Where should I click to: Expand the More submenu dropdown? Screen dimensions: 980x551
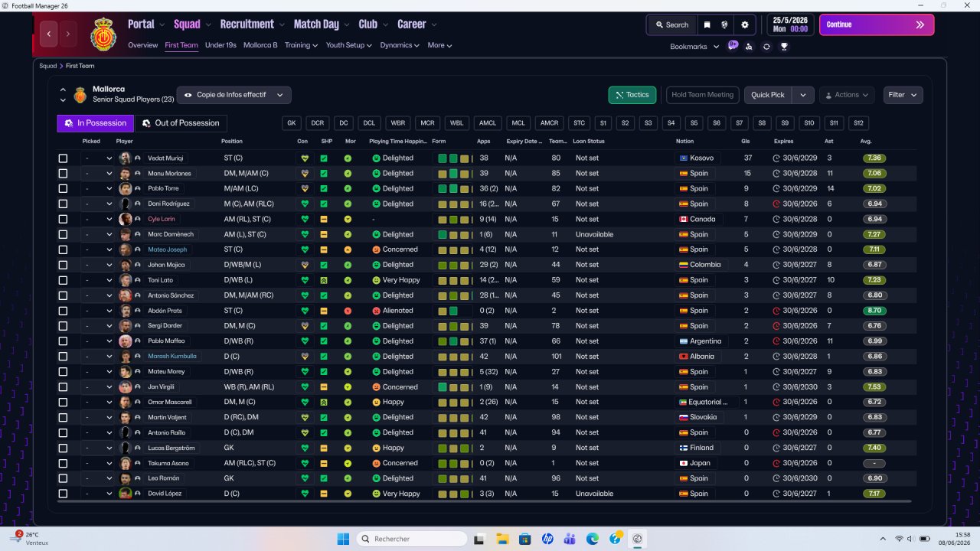click(x=439, y=45)
